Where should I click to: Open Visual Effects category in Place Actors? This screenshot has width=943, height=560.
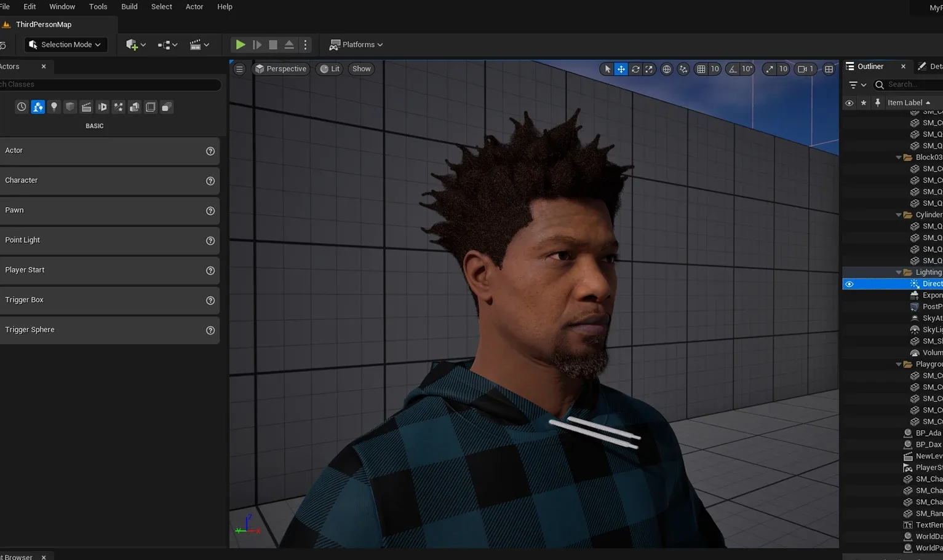[x=118, y=107]
